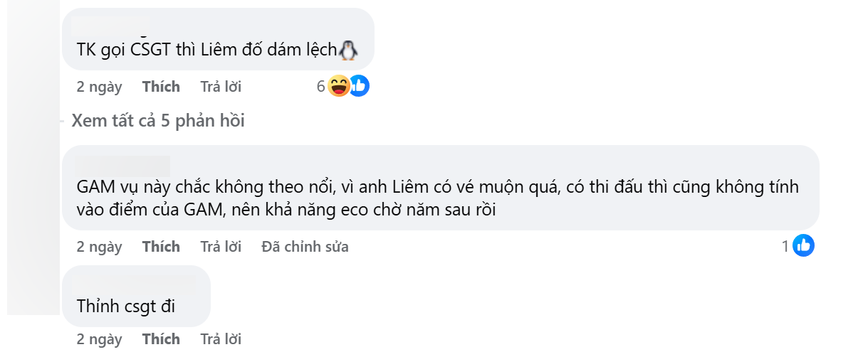Click the Haha reaction emoji on first comment

pyautogui.click(x=338, y=87)
